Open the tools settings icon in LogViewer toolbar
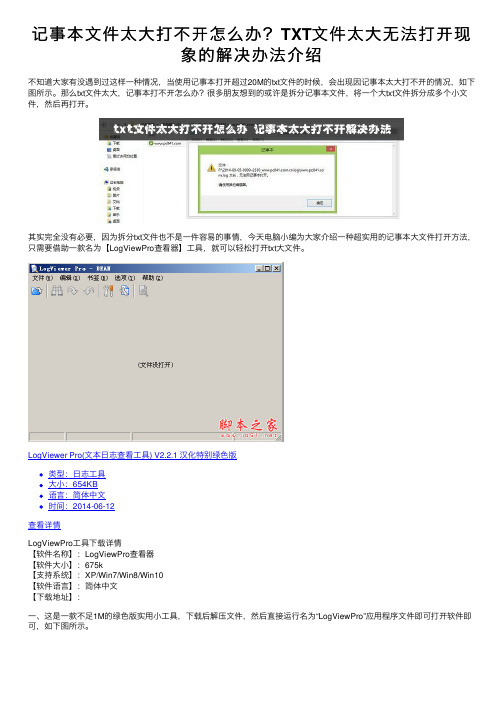The width and height of the screenshot is (504, 713). tap(108, 291)
